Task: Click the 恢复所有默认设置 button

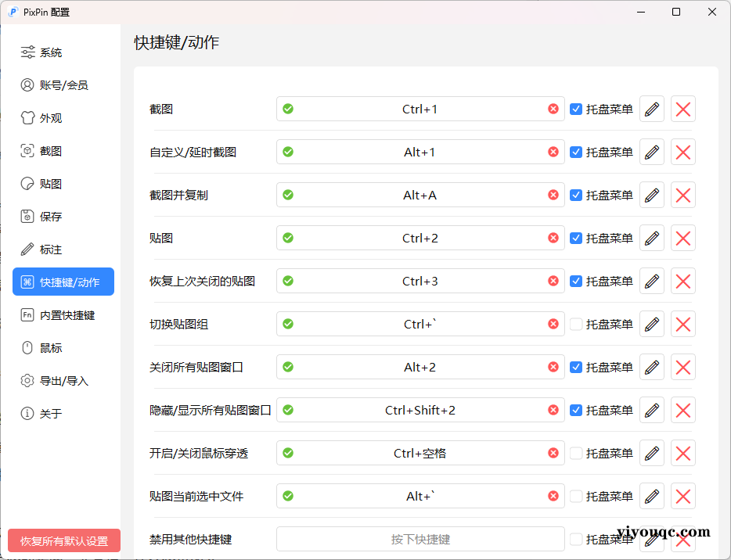Action: (x=63, y=540)
